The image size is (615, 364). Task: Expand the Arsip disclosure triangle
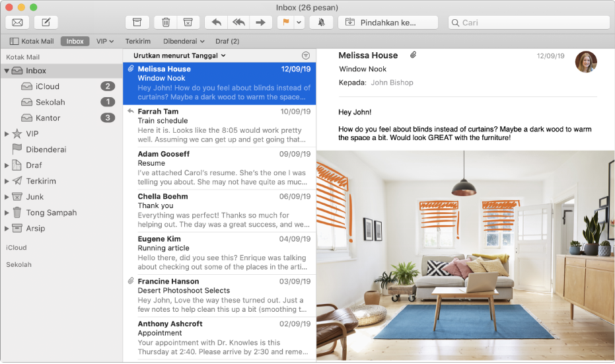7,229
